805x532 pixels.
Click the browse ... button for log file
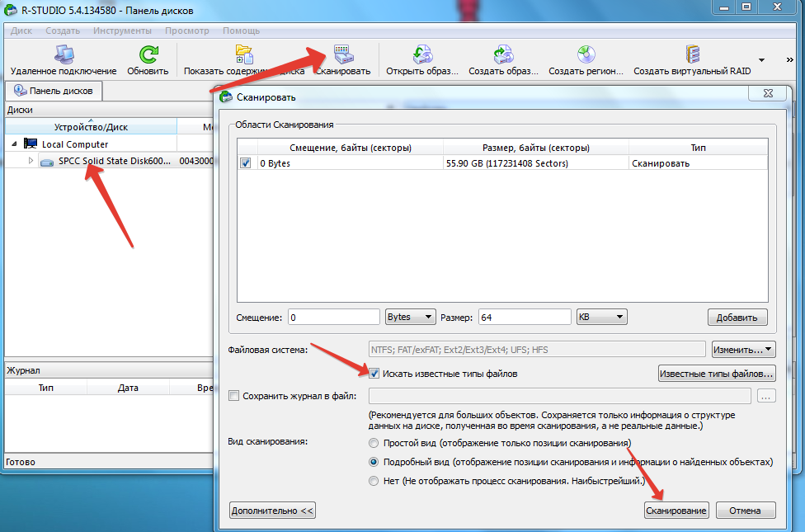766,396
